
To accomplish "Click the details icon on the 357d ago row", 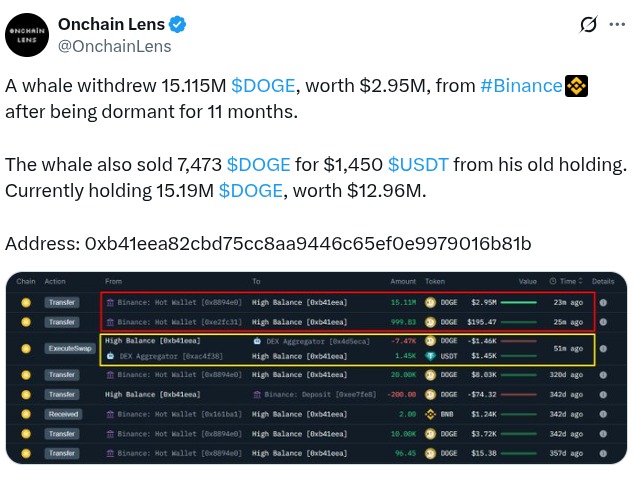I will [x=603, y=453].
